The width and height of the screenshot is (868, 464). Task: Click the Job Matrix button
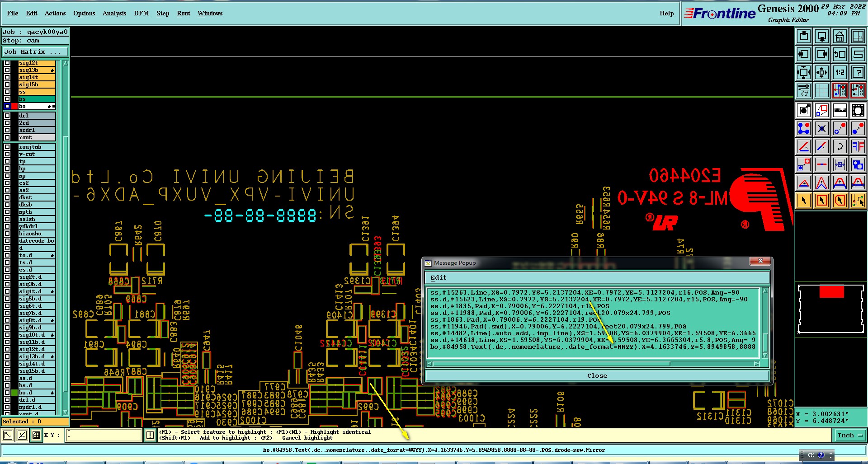point(35,52)
